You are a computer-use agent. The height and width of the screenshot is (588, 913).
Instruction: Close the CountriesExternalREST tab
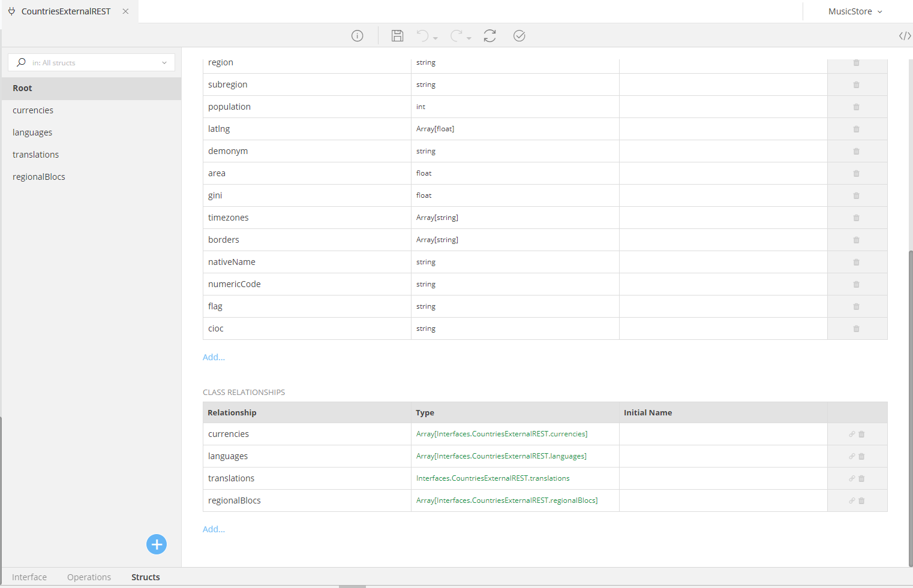pyautogui.click(x=125, y=11)
